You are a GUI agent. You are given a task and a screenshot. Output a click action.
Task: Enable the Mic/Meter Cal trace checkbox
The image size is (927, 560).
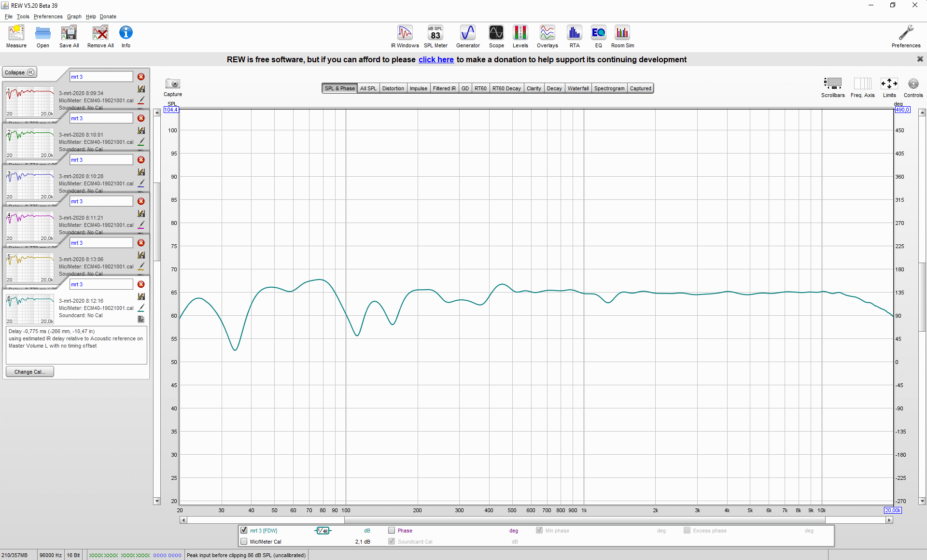pyautogui.click(x=244, y=541)
